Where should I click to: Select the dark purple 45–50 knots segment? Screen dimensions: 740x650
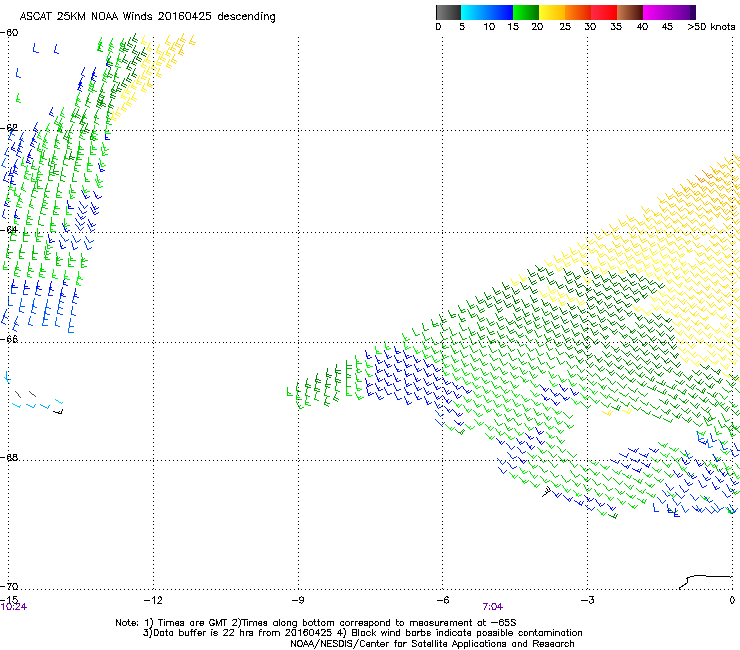(682, 12)
